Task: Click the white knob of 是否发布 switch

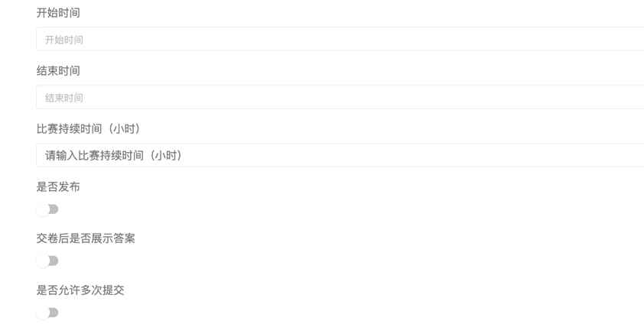Action: pyautogui.click(x=43, y=209)
